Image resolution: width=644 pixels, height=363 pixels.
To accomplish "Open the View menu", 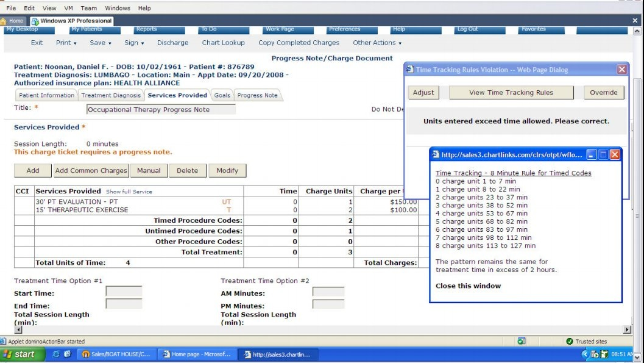I will tap(49, 8).
